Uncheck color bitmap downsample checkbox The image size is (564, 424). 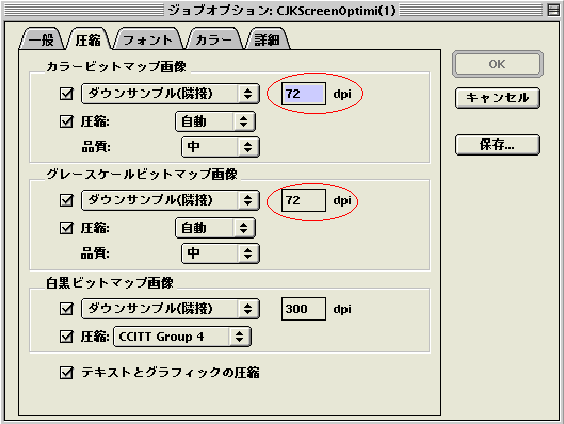coord(67,94)
